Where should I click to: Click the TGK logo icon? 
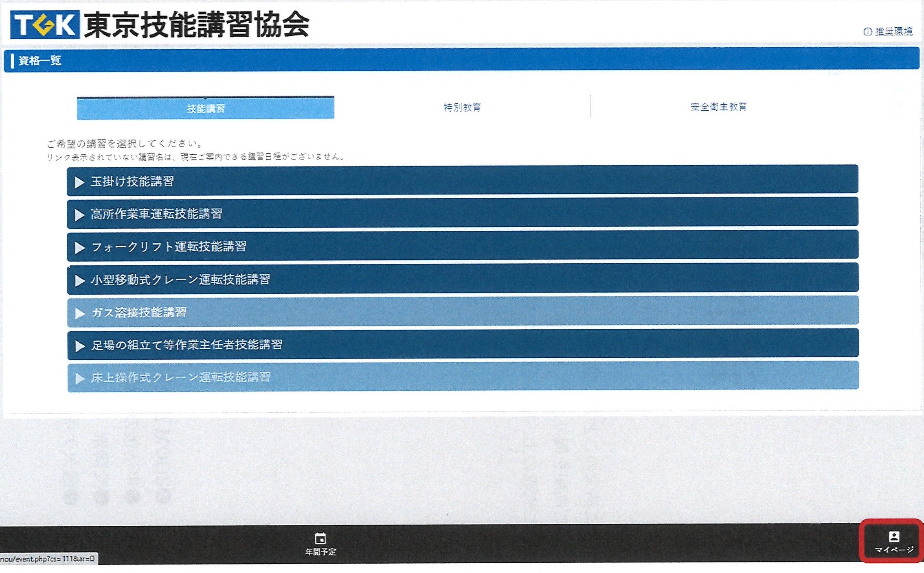[45, 24]
